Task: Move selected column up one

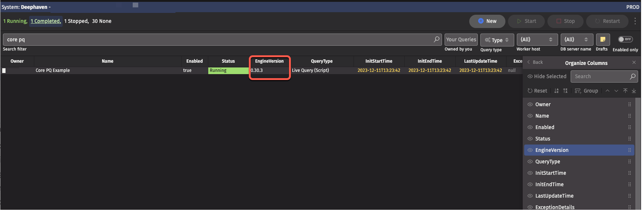Action: [x=608, y=91]
